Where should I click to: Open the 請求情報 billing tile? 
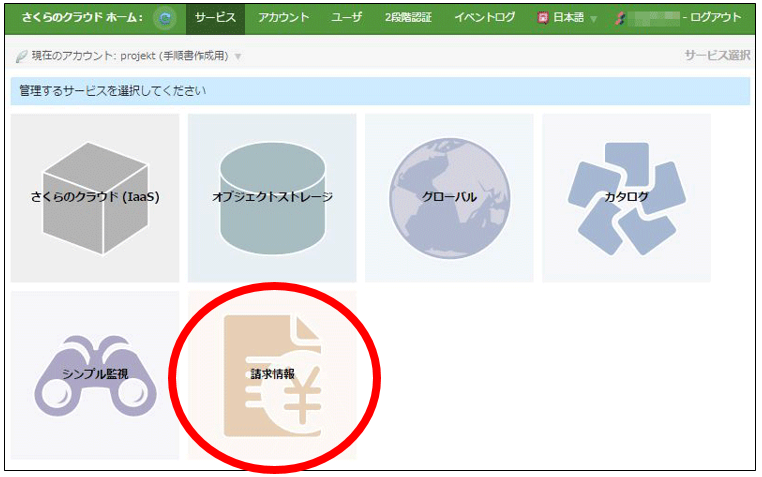(272, 375)
